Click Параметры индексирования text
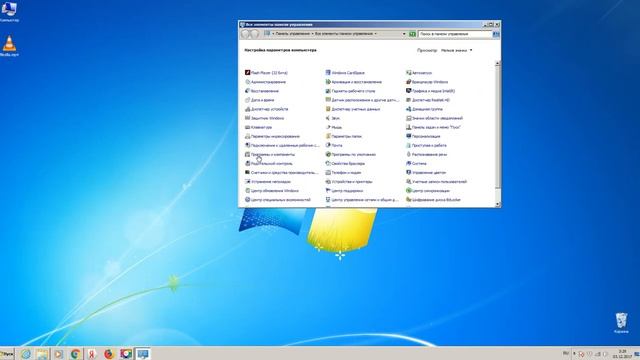 pyautogui.click(x=275, y=136)
